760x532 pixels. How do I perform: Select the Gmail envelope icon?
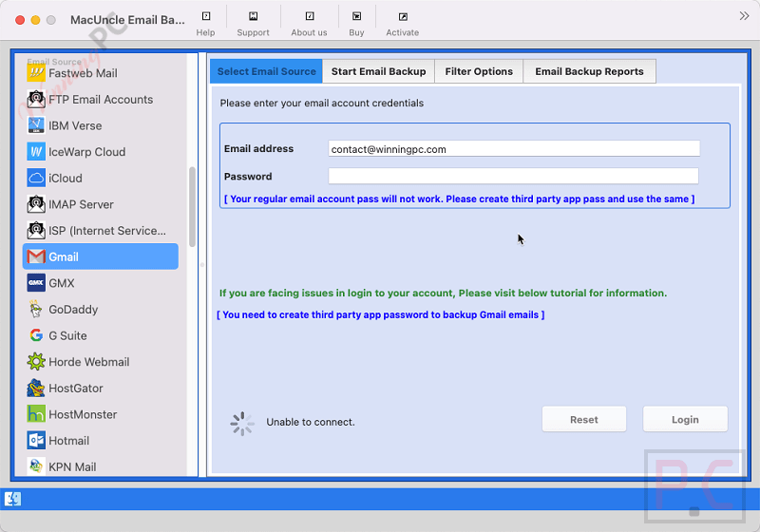pos(36,256)
